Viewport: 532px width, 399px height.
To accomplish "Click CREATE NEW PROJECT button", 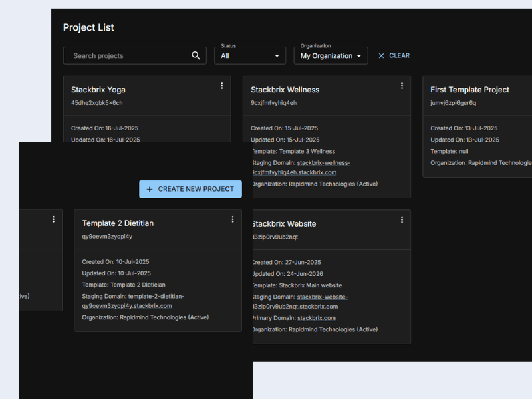I will click(190, 189).
